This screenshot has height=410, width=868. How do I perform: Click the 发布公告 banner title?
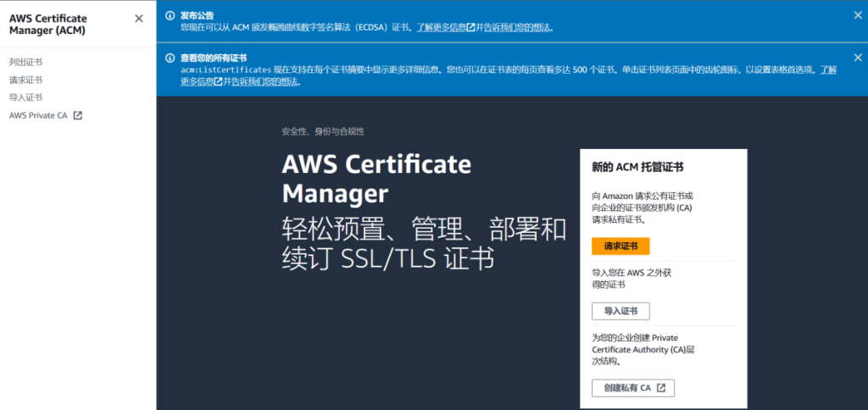pos(197,15)
